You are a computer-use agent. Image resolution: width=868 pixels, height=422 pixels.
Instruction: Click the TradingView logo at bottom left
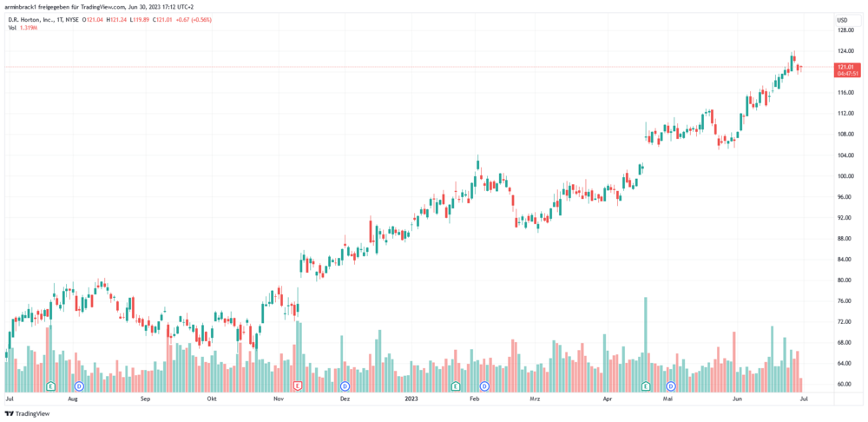(x=27, y=413)
